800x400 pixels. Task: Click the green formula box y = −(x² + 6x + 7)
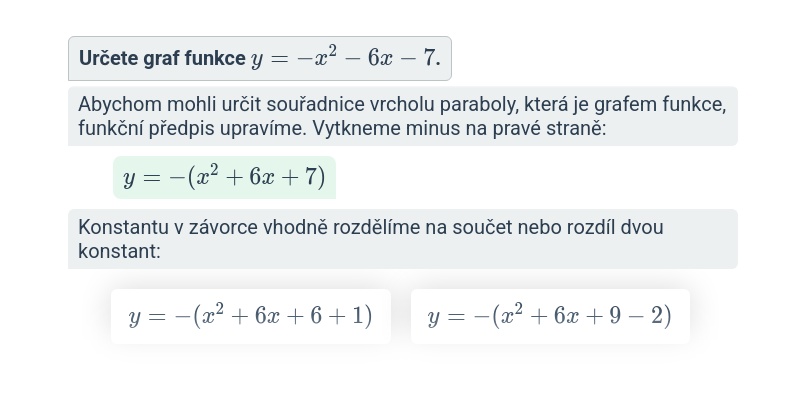tap(224, 178)
